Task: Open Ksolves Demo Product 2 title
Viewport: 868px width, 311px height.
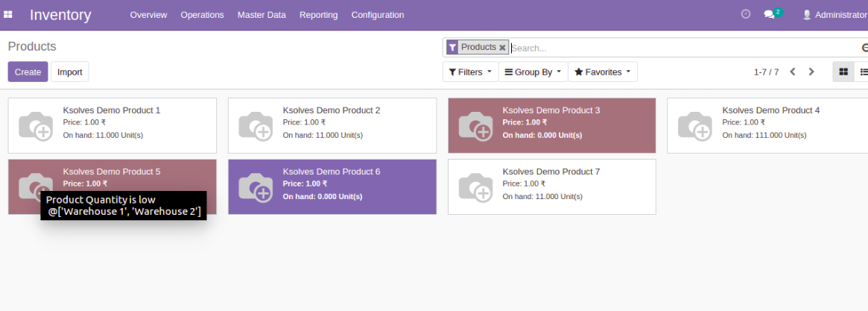Action: coord(331,110)
